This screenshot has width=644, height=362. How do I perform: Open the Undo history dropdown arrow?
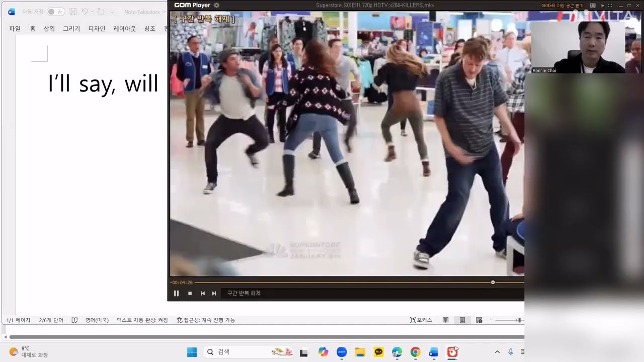92,12
